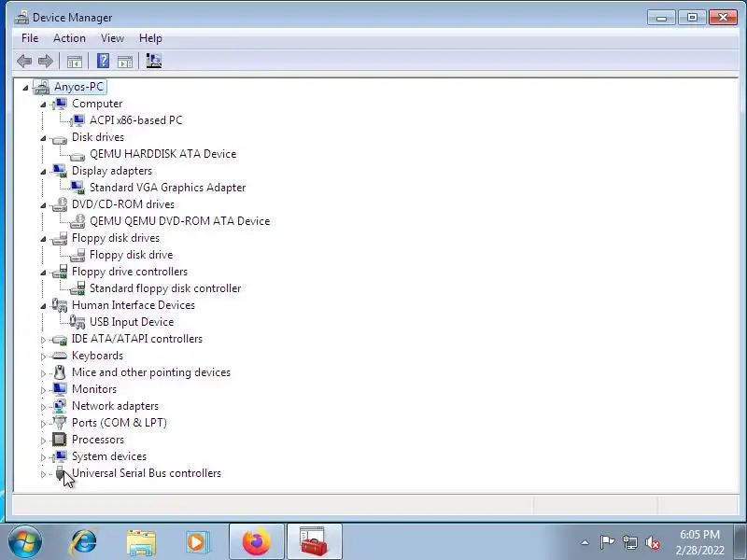Expand Mice and other pointing devices
Image resolution: width=747 pixels, height=560 pixels.
pos(43,372)
